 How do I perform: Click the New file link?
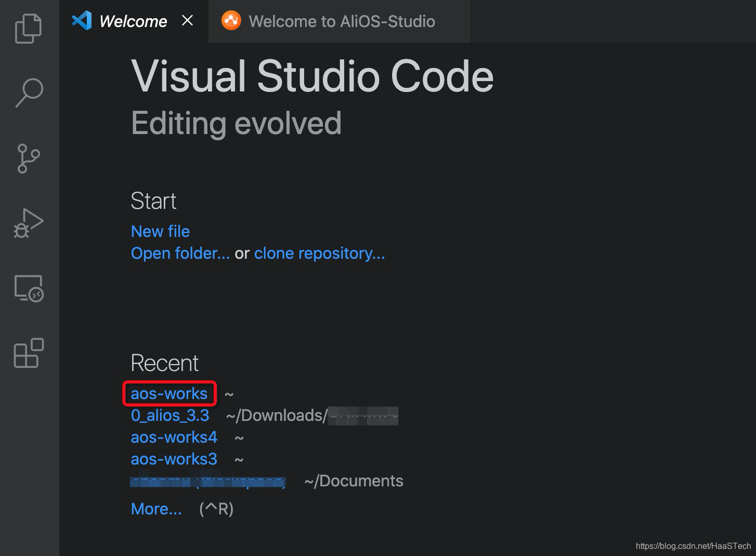coord(160,231)
